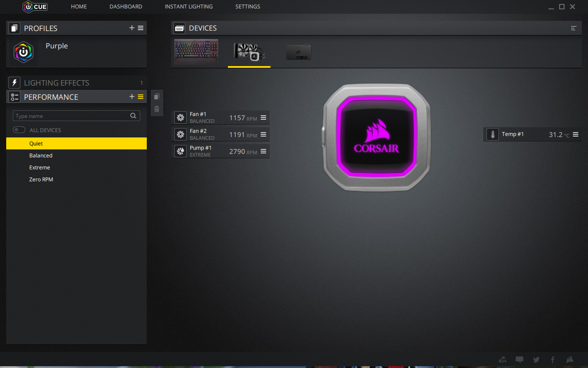The height and width of the screenshot is (368, 588).
Task: Click the search magnifier icon
Action: (x=133, y=116)
